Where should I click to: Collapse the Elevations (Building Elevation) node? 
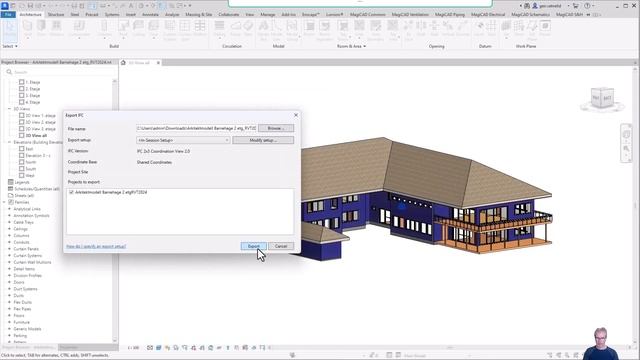click(x=9, y=142)
